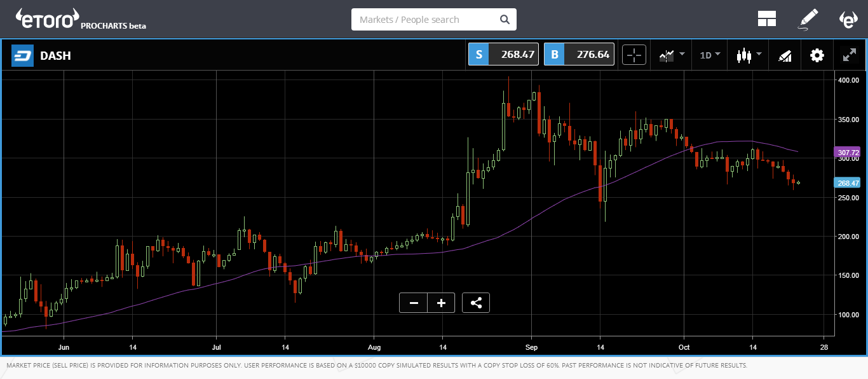Click the purple 307.72 moving average label
Screen dimensions: 868x379
point(846,153)
